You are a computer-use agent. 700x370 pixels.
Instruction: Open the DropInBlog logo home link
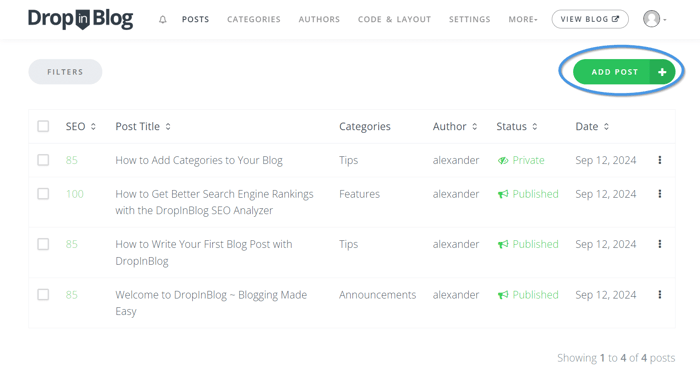coord(80,19)
